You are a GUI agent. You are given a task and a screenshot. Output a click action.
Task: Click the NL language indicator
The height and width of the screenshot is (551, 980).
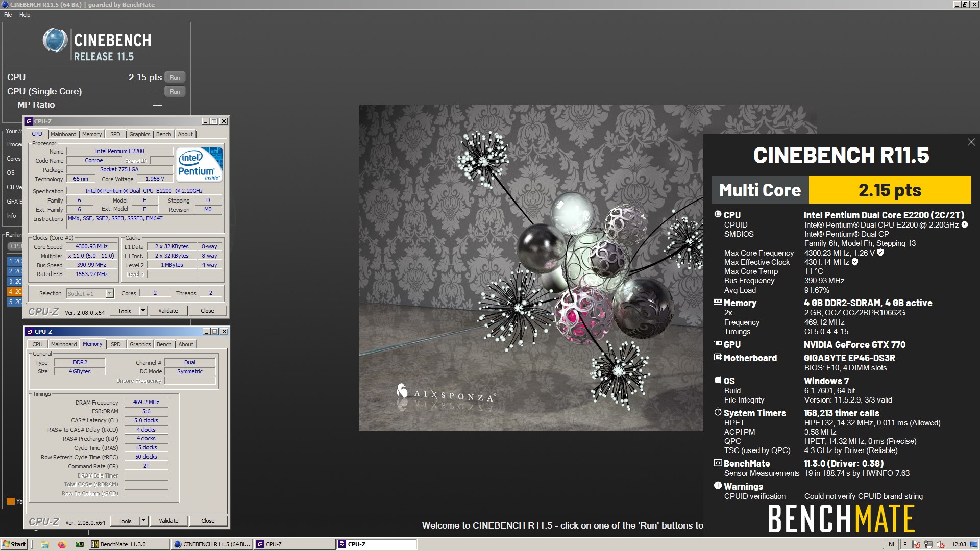[x=892, y=544]
